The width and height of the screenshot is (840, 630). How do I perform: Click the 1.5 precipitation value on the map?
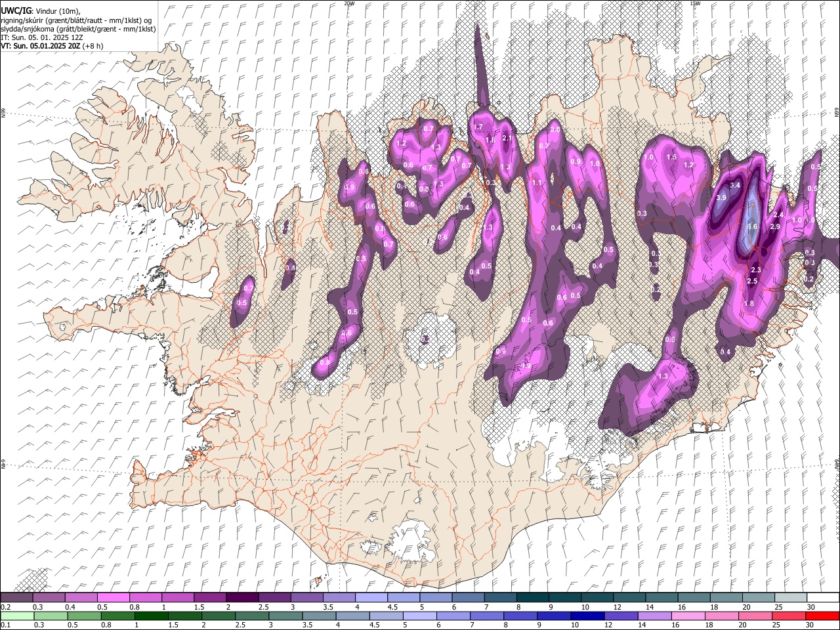[671, 157]
